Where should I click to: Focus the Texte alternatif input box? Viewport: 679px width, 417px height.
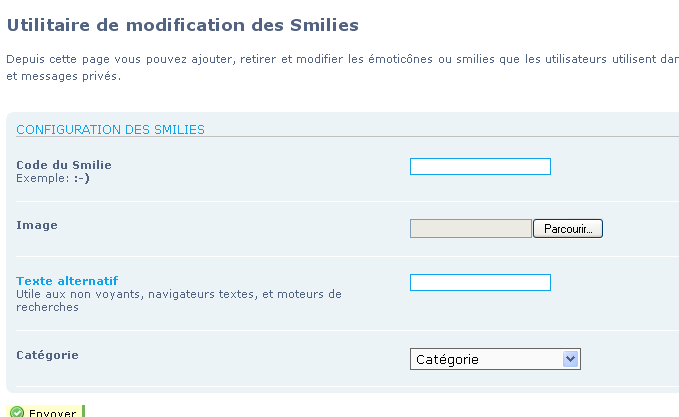coord(480,283)
